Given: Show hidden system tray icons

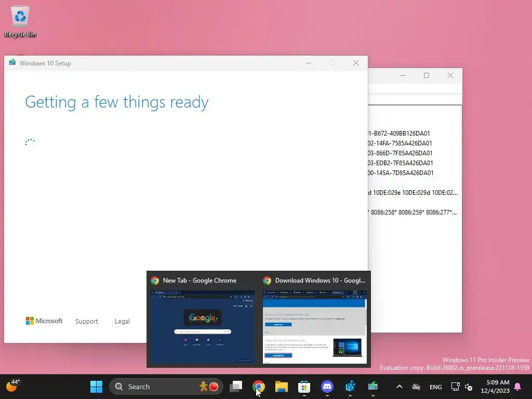Looking at the screenshot, I should click(400, 387).
